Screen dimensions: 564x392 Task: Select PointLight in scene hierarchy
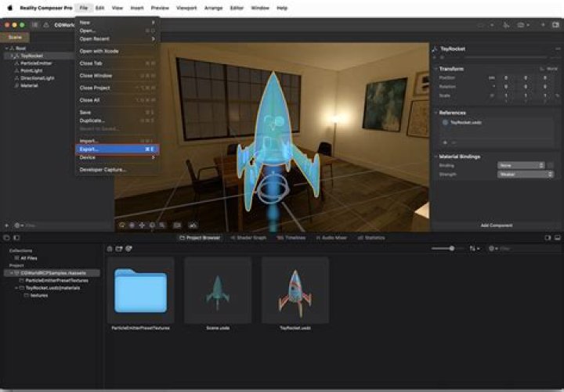(x=31, y=70)
